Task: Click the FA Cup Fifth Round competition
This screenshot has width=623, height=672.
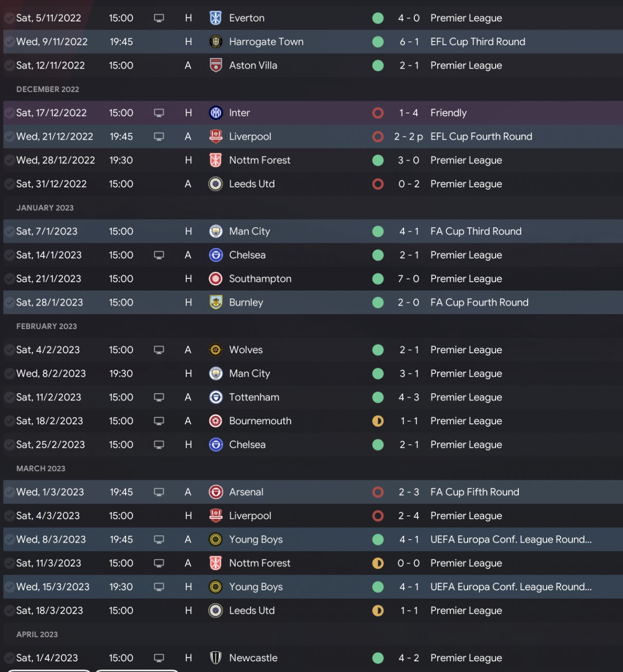Action: pos(475,492)
